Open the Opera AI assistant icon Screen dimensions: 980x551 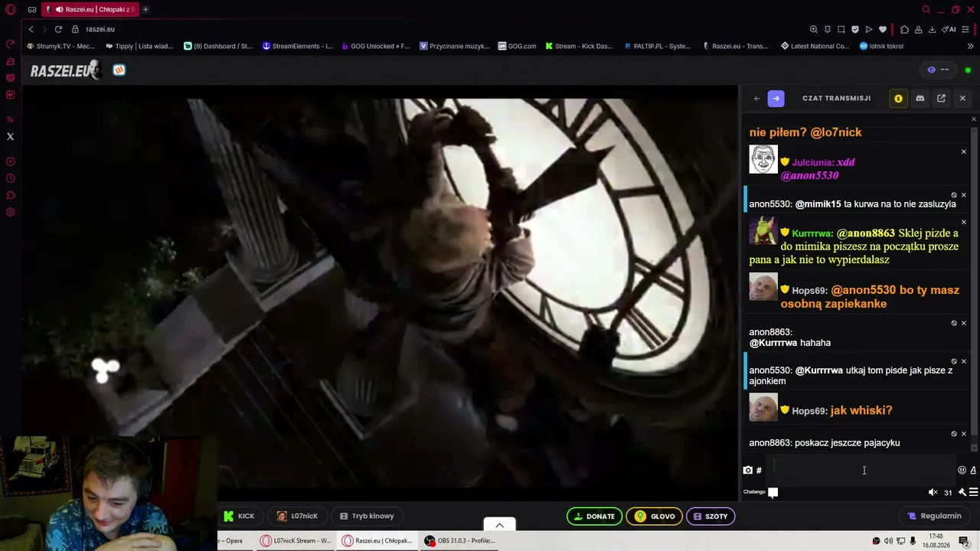[949, 29]
